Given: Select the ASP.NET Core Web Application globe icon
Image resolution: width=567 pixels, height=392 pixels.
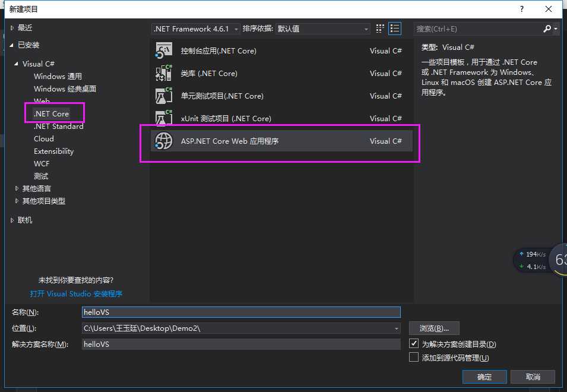Looking at the screenshot, I should coord(163,141).
